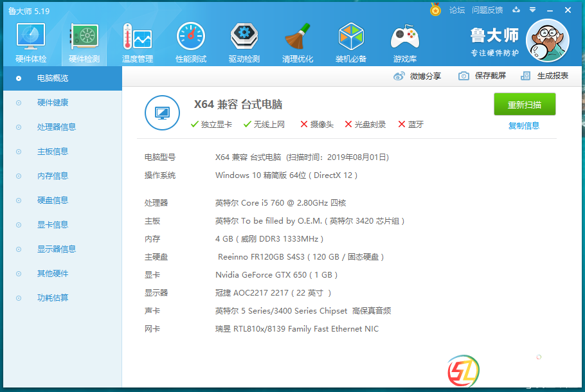This screenshot has width=585, height=392.
Task: Select 处理器信息 in the sidebar
Action: pos(57,127)
